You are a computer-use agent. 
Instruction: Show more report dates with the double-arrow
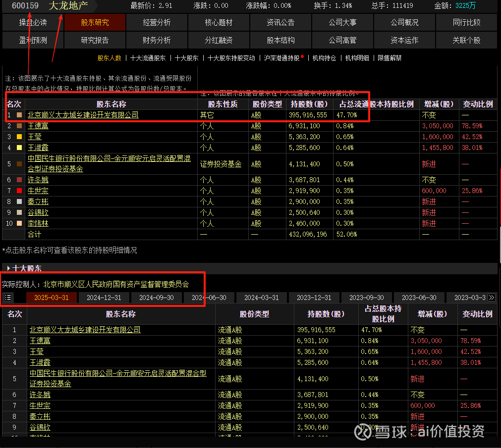click(x=492, y=298)
